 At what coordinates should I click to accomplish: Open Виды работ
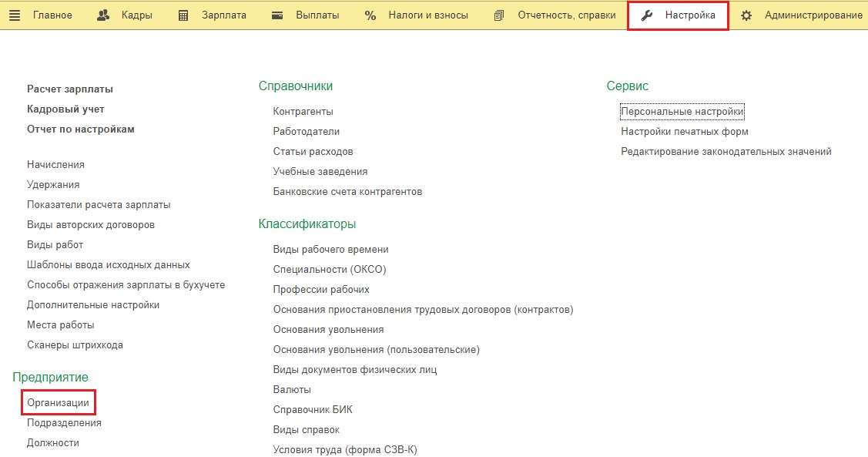55,244
